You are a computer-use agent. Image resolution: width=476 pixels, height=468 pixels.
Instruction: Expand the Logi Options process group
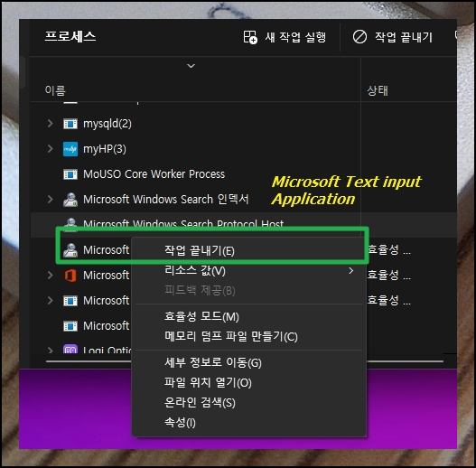[50, 351]
